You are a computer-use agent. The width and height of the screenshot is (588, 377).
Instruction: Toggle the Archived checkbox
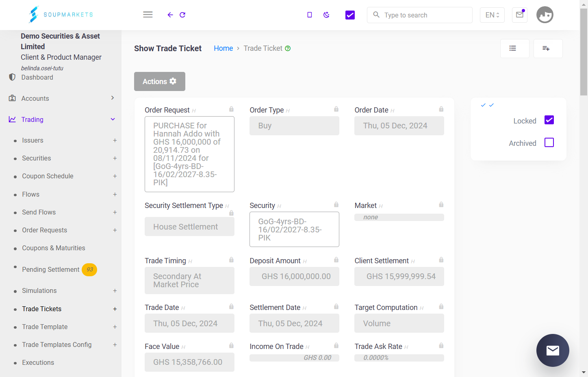[549, 142]
